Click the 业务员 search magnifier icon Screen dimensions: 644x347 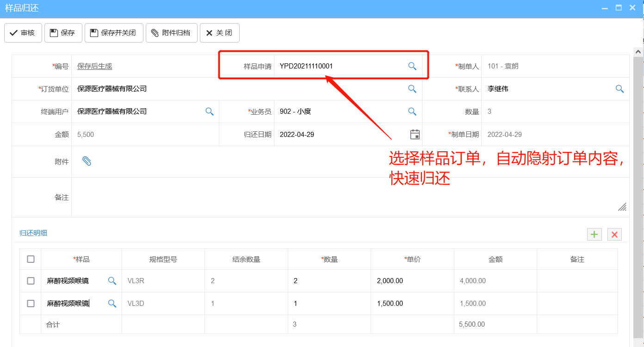(412, 111)
